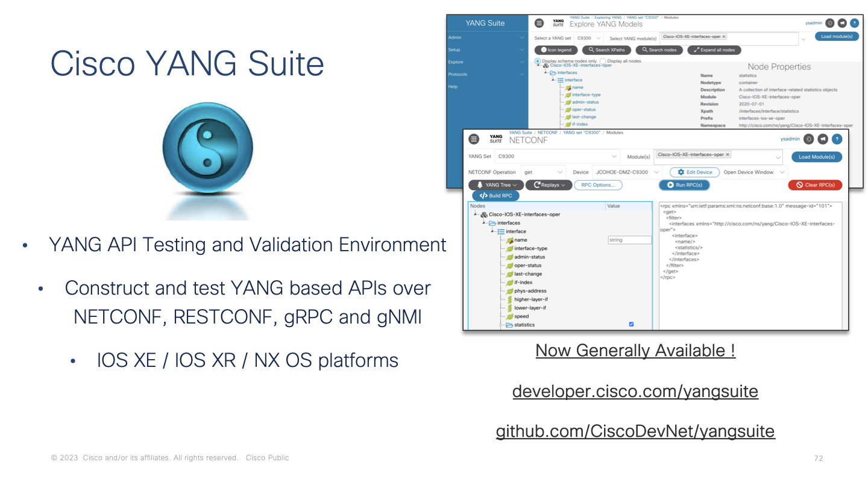Viewport: 868px width, 488px height.
Task: Select if-index node in NETCONF tree
Action: 523,283
